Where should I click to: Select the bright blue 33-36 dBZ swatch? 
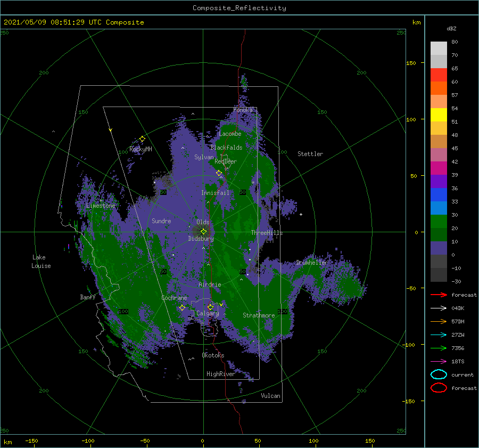click(x=439, y=195)
